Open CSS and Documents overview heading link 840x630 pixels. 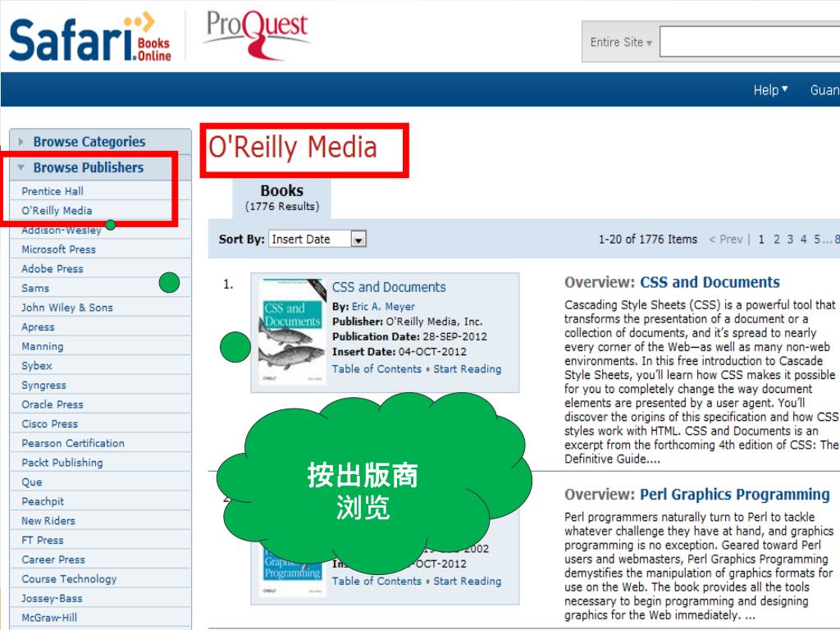coord(710,282)
